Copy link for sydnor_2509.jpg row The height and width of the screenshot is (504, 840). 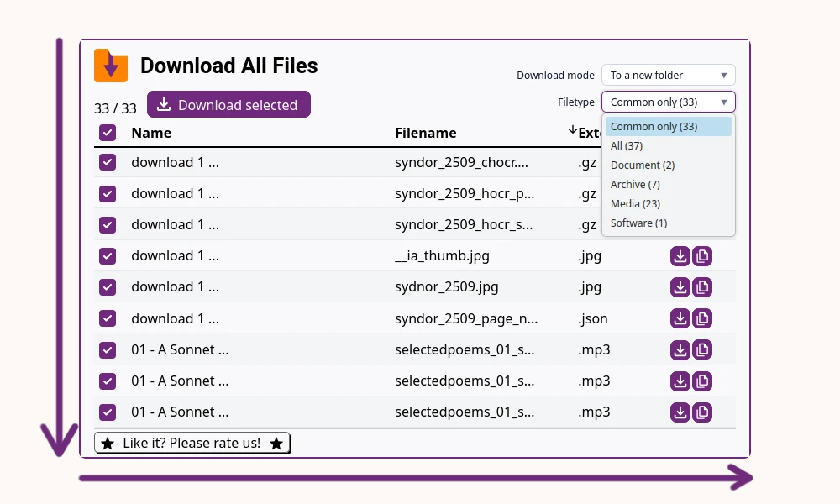point(702,287)
